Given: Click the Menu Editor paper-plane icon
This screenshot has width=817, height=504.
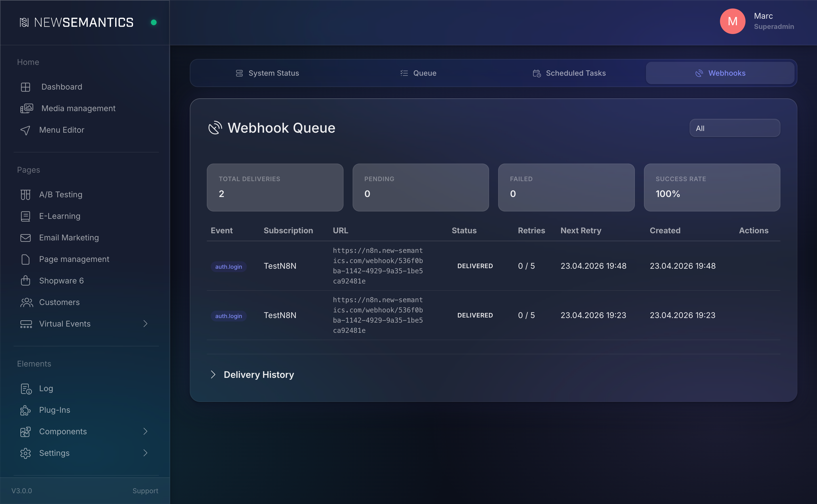Looking at the screenshot, I should (25, 130).
